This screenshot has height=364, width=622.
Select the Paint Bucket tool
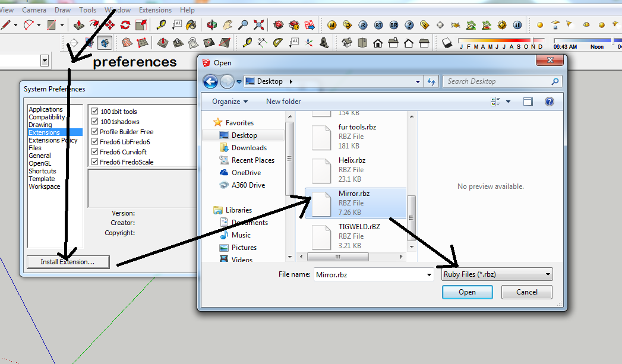[x=191, y=26]
